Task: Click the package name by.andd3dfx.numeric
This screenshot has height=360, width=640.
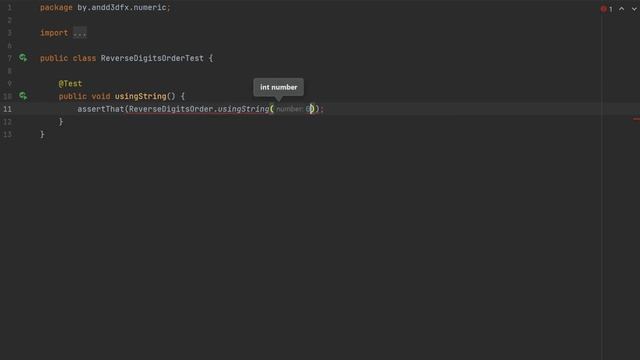Action: pos(122,8)
